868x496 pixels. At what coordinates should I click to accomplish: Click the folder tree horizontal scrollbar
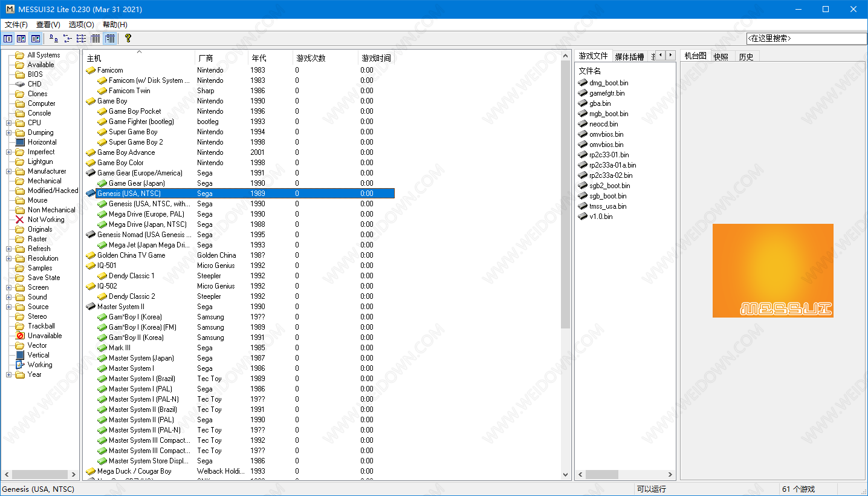click(x=40, y=475)
